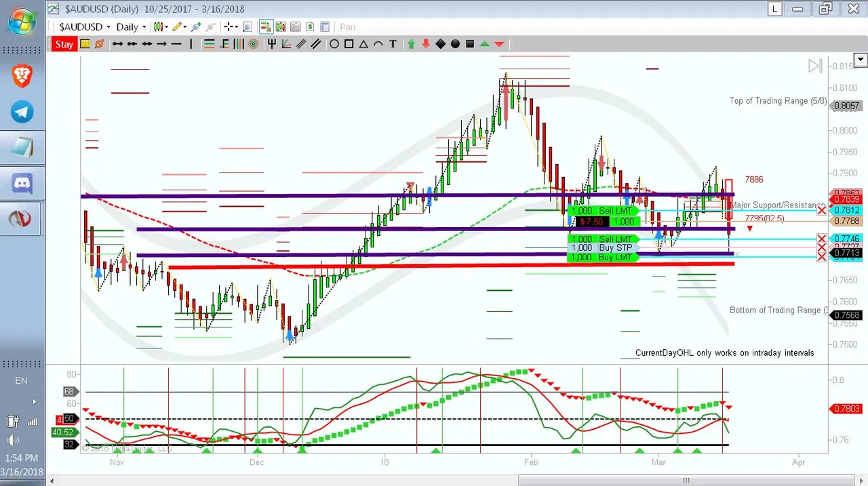868x486 pixels.
Task: Select the black diamond marker
Action: (x=441, y=44)
